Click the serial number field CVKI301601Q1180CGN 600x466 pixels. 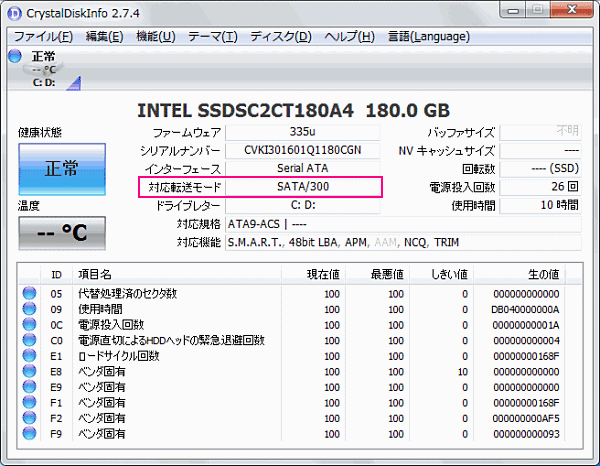click(303, 150)
